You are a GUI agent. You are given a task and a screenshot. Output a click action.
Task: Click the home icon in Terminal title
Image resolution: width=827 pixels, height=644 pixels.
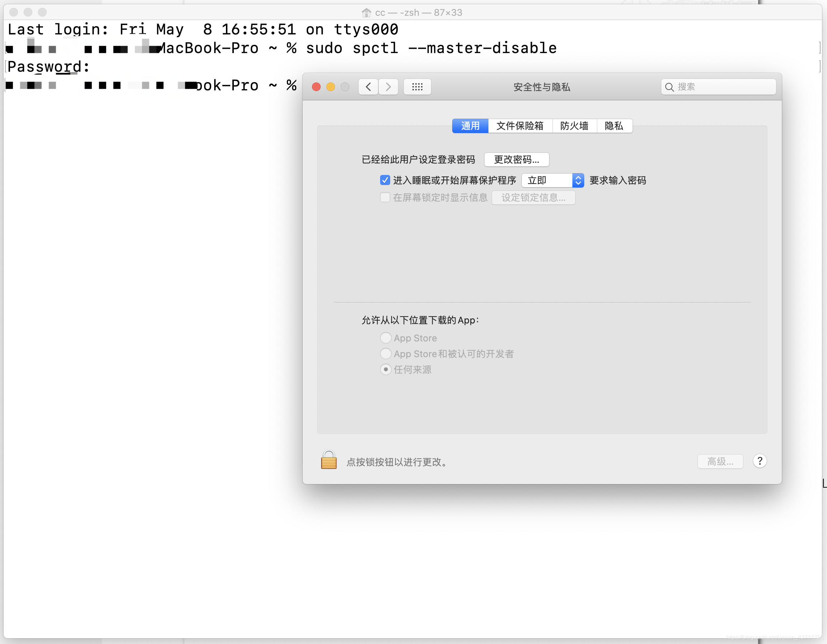[366, 13]
